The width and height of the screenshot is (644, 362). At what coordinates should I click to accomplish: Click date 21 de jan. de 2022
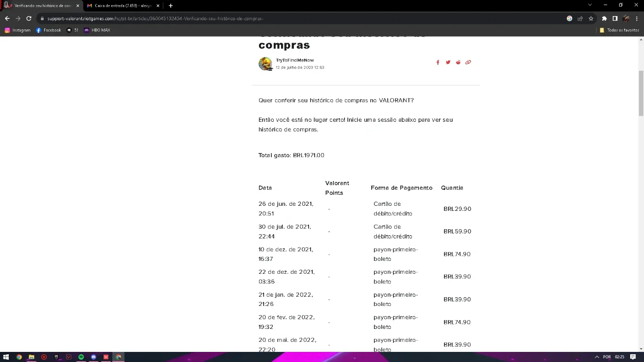286,300
